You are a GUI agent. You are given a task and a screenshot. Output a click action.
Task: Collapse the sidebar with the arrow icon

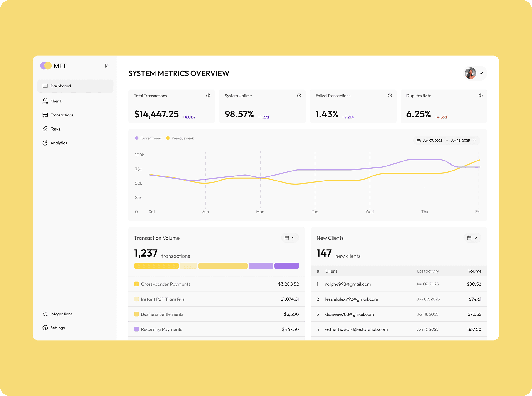(x=107, y=66)
